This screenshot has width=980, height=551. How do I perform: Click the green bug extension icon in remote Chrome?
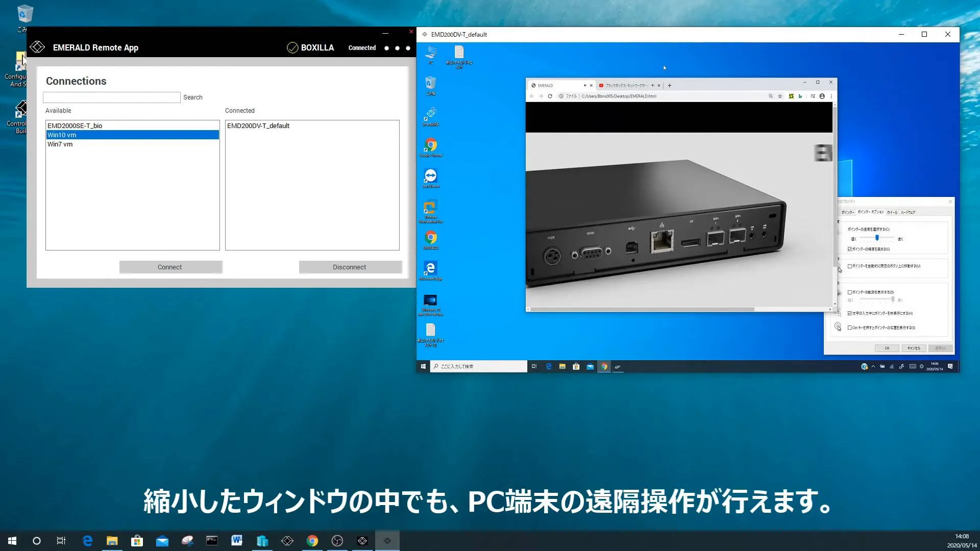791,96
